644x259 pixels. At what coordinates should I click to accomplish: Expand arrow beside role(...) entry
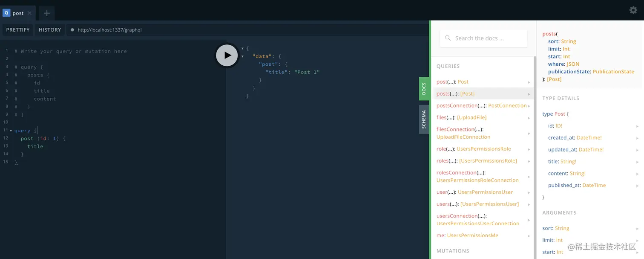(529, 149)
